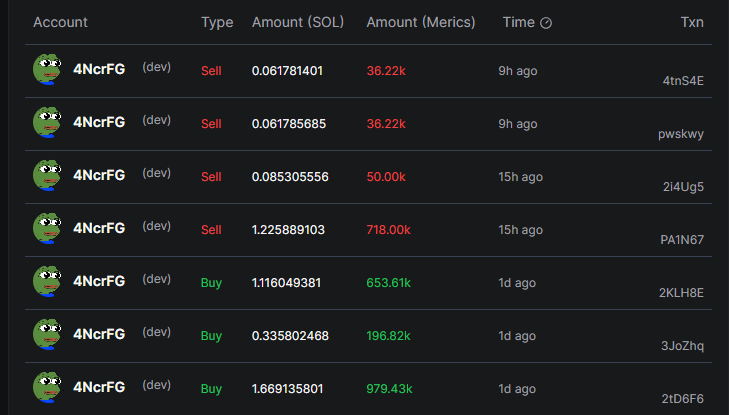
Task: Select SOL amount 1.116049381
Action: [286, 283]
